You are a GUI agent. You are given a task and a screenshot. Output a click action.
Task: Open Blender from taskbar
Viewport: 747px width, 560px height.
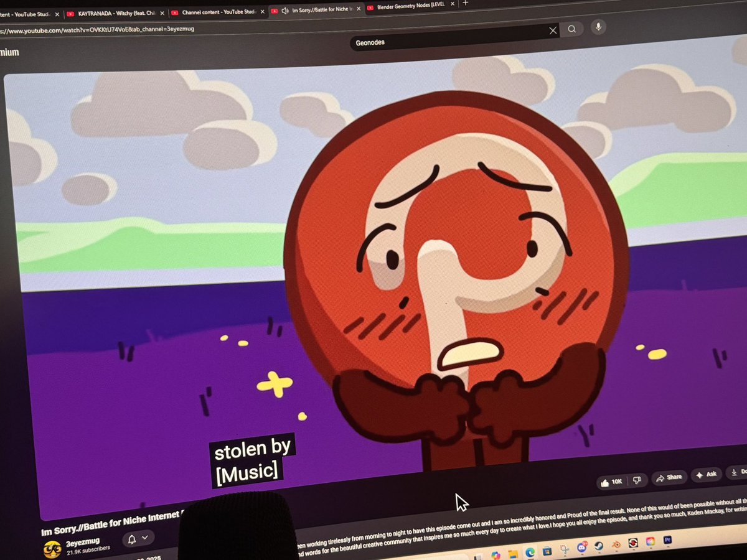coord(616,544)
